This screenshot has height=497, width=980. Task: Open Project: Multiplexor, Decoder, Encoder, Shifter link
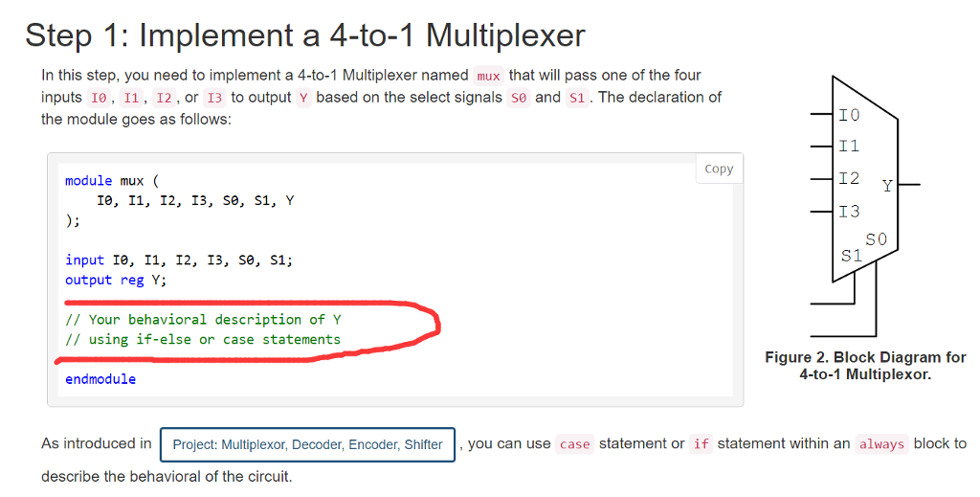[307, 444]
